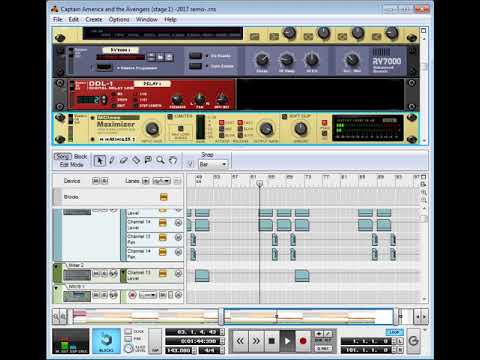Open the Lanes dropdown in track header
This screenshot has height=360, width=480.
(162, 181)
